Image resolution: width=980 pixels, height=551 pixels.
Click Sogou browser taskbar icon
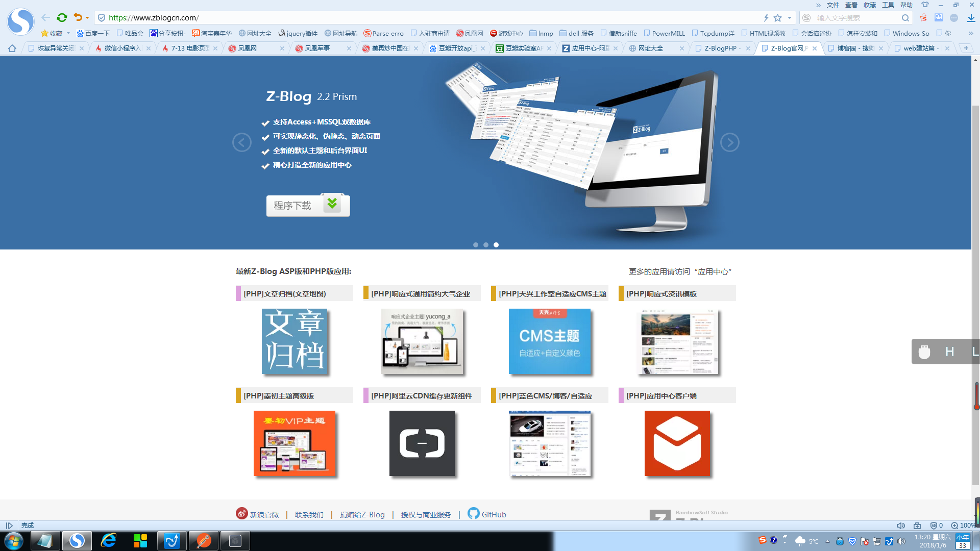pos(77,541)
